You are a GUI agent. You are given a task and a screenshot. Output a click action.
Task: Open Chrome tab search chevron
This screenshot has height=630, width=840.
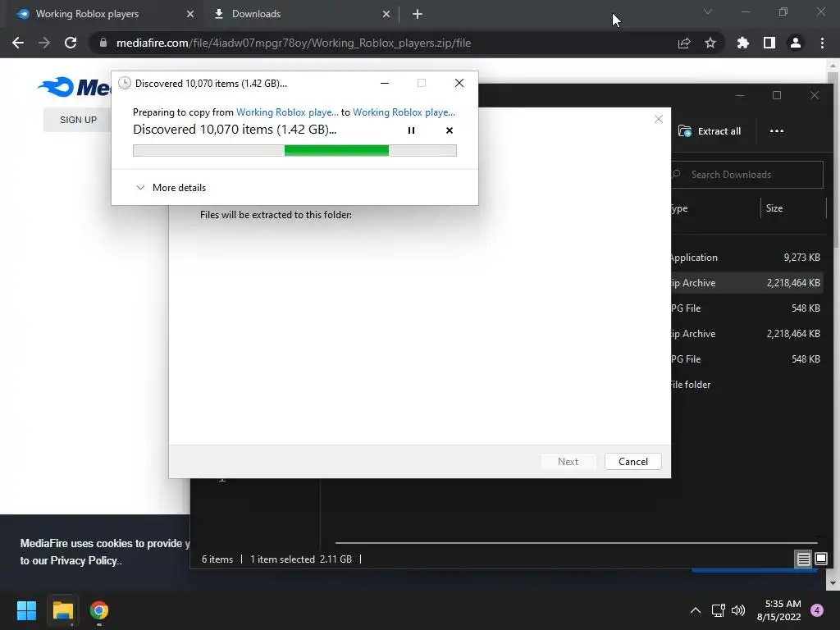pos(708,11)
